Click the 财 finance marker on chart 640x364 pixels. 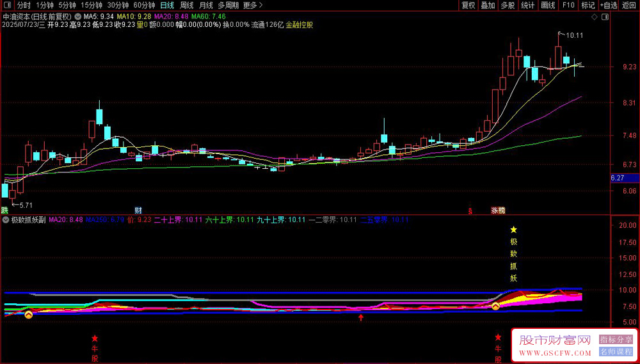[138, 210]
